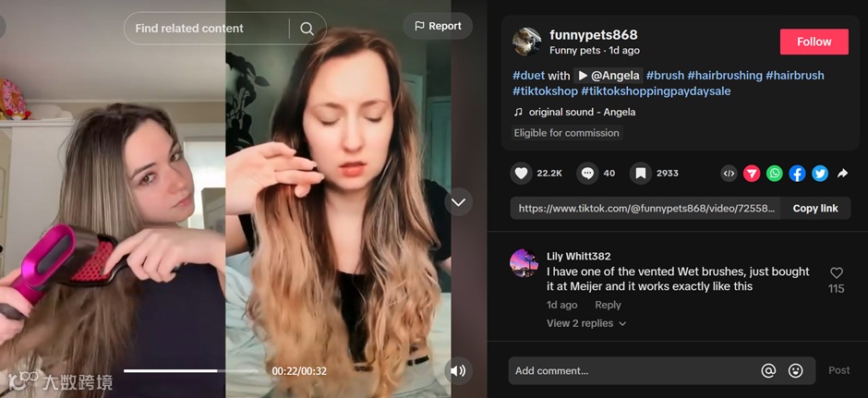Image resolution: width=868 pixels, height=398 pixels.
Task: Open the #hairbrushing hashtag
Action: [725, 76]
